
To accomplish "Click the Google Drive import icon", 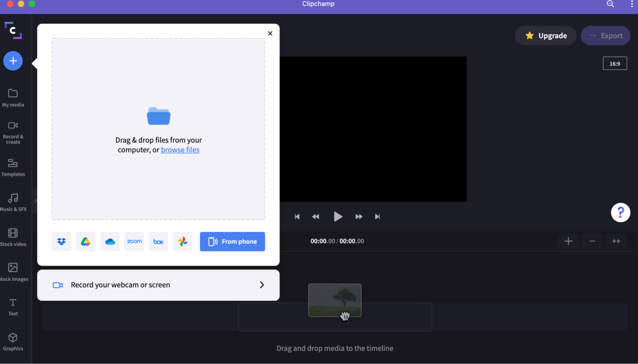I will coord(86,241).
